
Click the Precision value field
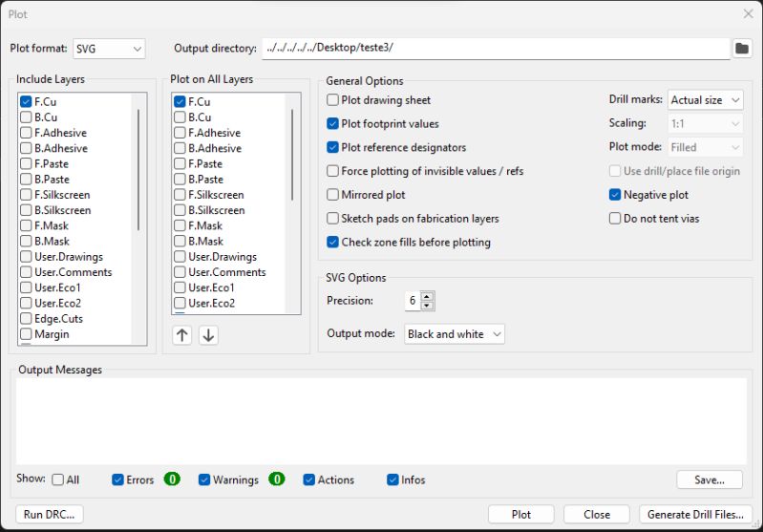tap(413, 301)
